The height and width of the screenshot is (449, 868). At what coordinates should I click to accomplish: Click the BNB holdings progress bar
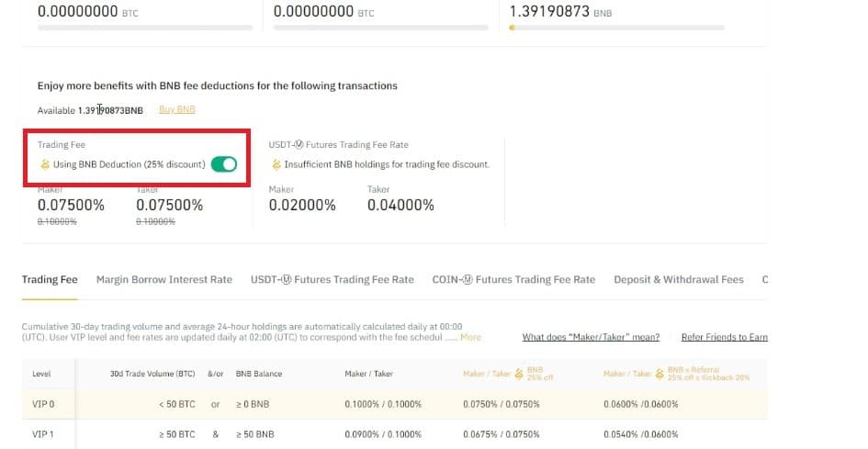(x=616, y=28)
